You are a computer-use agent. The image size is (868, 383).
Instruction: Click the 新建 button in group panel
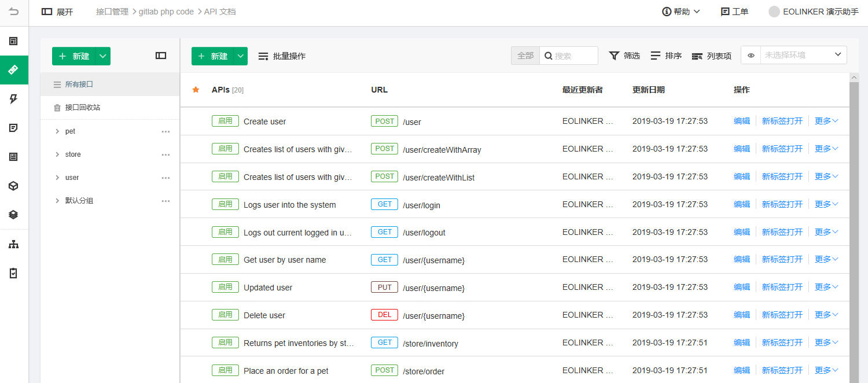pyautogui.click(x=74, y=56)
